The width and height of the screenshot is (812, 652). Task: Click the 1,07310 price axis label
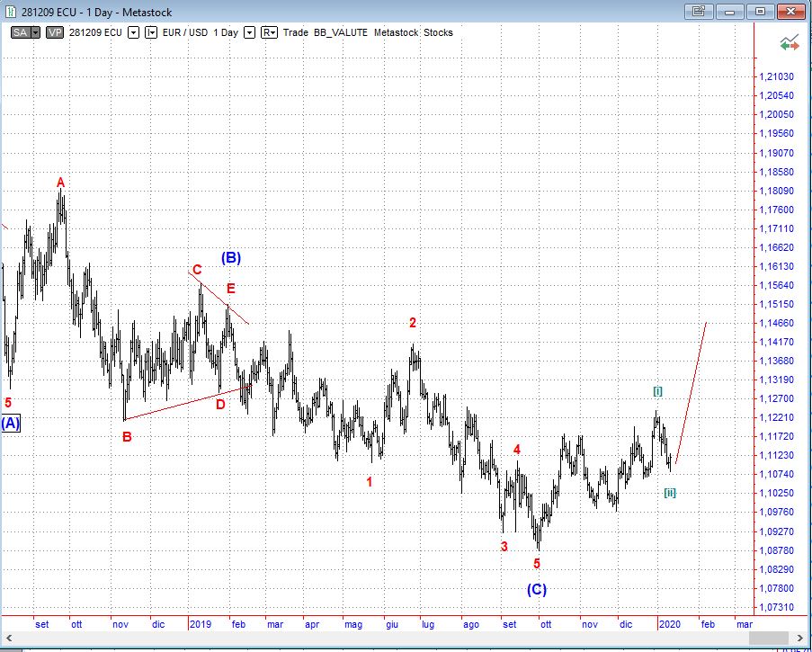click(x=776, y=607)
